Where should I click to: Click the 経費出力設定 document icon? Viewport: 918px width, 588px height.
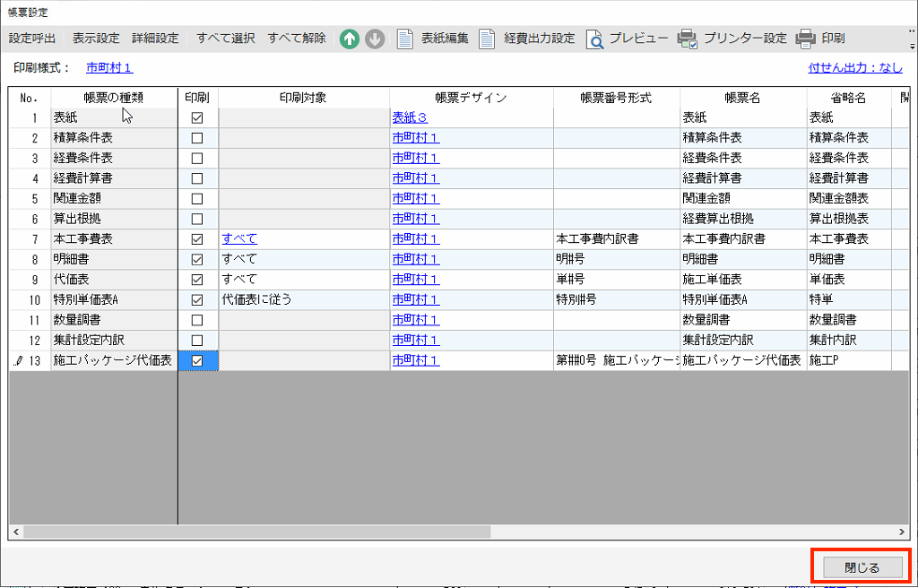click(x=487, y=39)
